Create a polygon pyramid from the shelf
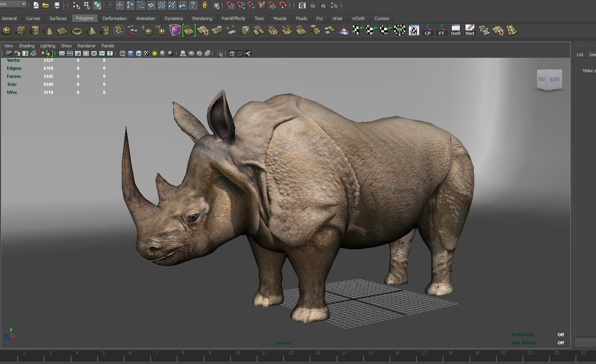The height and width of the screenshot is (364, 596). coord(91,31)
